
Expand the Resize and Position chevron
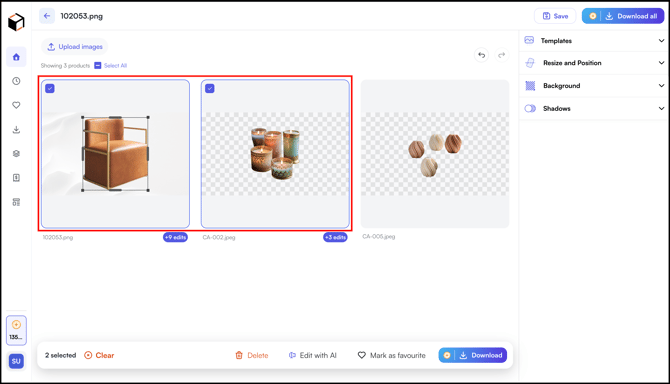pos(661,63)
